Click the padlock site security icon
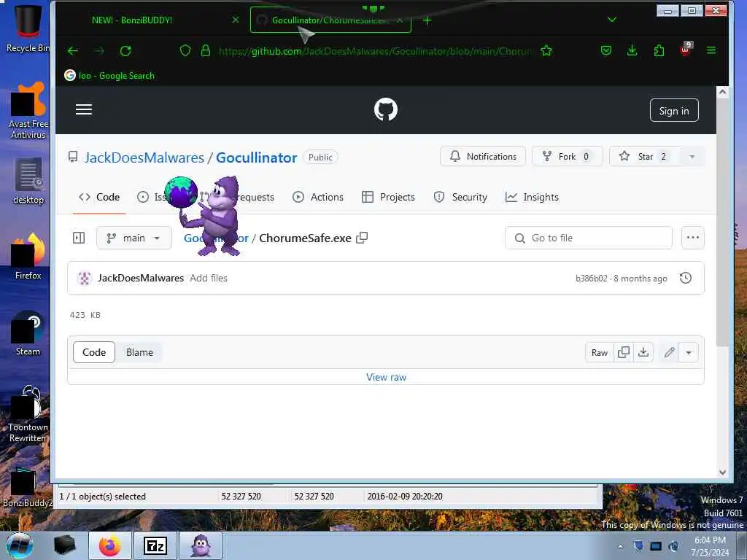The height and width of the screenshot is (560, 747). (205, 50)
